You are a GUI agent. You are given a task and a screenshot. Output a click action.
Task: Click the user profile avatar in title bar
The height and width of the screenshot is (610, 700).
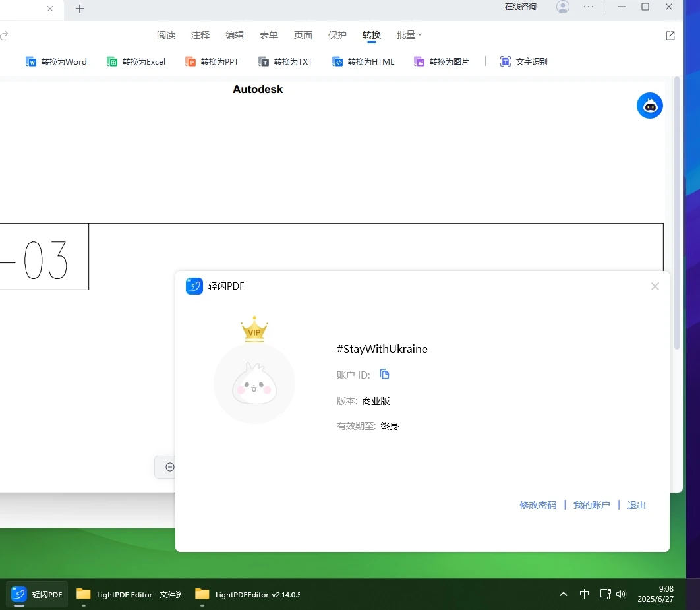coord(562,7)
